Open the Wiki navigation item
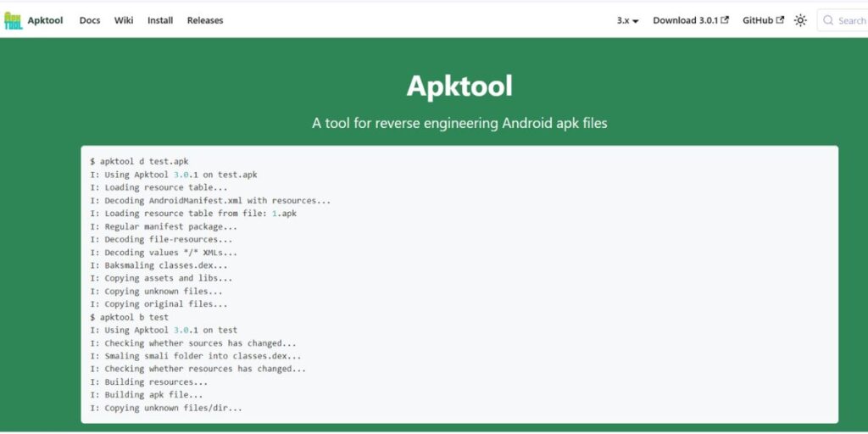Screen dimensions: 868x434 click(x=124, y=20)
